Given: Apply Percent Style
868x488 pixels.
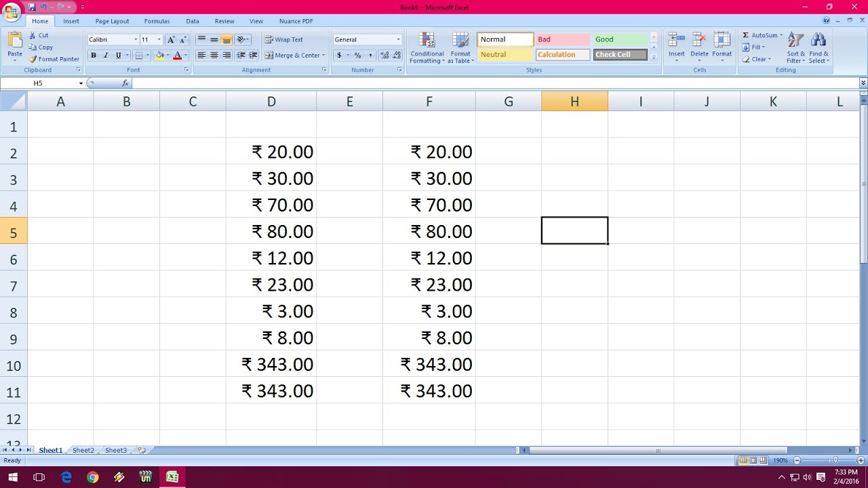Looking at the screenshot, I should pos(357,56).
